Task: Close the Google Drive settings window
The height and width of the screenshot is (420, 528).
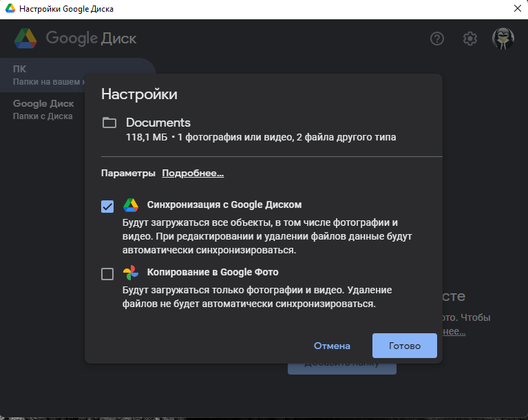Action: click(518, 8)
